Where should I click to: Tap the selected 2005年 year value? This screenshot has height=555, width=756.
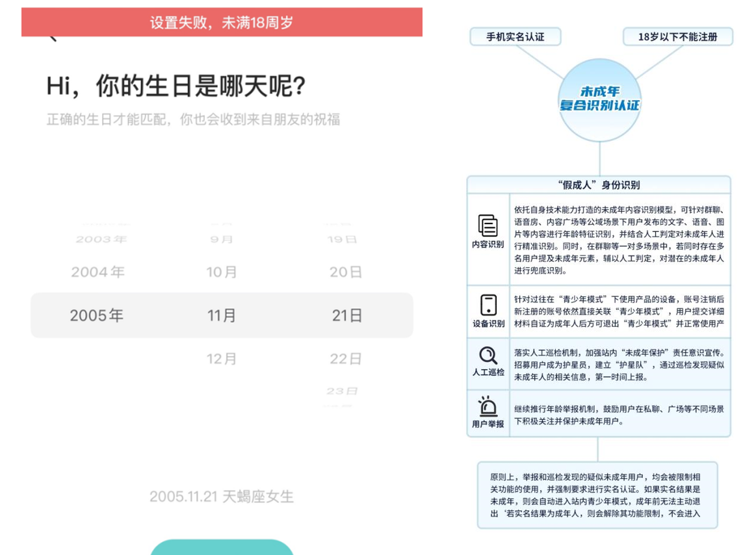[x=97, y=316]
